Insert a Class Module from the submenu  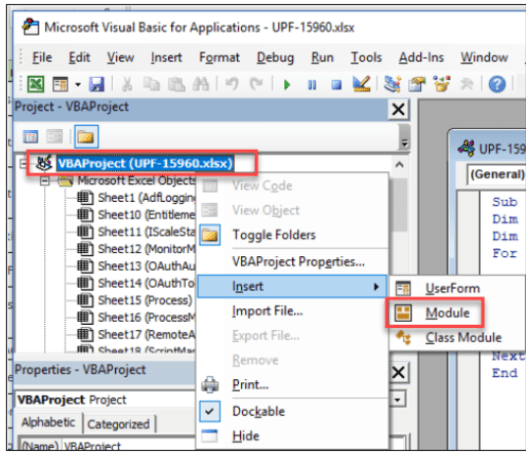coord(458,338)
